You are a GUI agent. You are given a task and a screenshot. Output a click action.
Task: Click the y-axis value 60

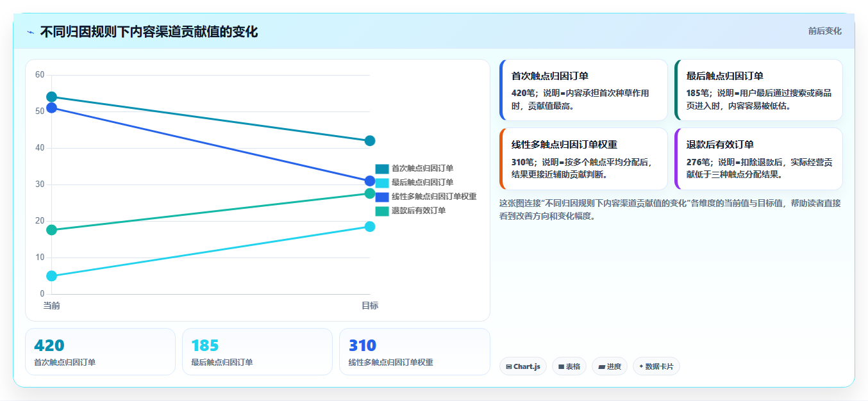pos(40,75)
